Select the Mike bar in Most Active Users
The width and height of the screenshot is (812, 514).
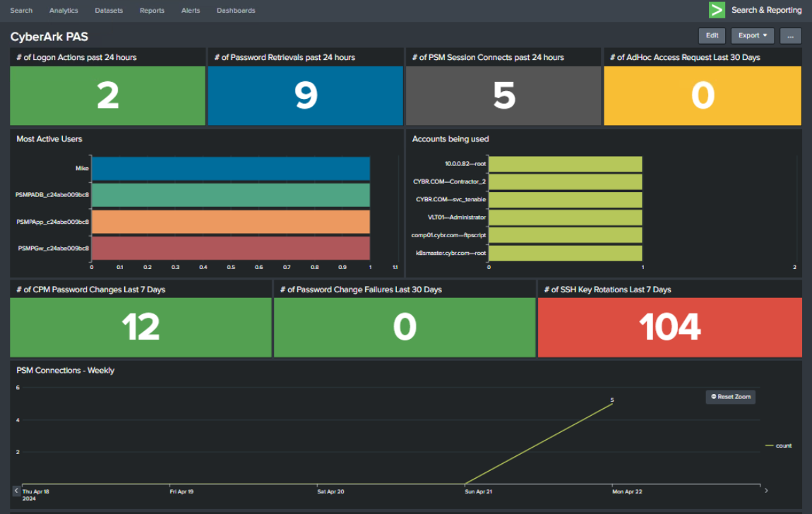[229, 169]
